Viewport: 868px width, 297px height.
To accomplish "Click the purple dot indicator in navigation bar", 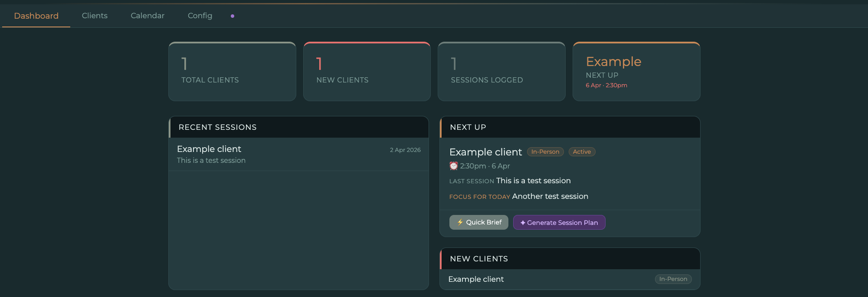I will [233, 16].
